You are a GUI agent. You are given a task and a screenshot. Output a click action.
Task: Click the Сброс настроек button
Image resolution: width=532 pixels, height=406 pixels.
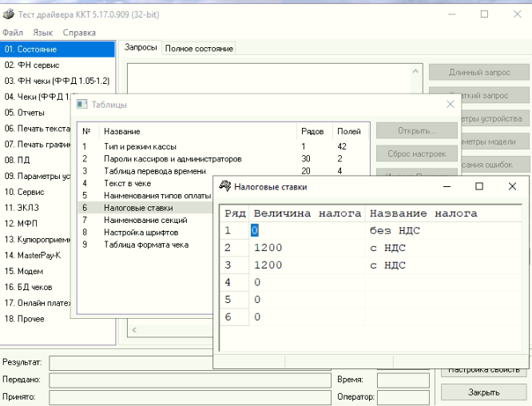pyautogui.click(x=416, y=153)
